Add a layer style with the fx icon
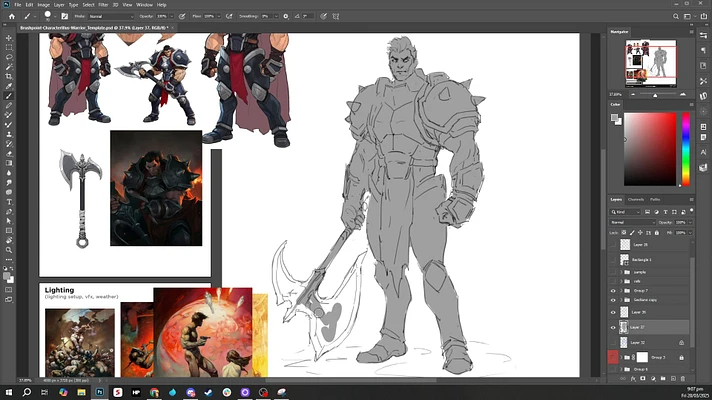 [633, 379]
